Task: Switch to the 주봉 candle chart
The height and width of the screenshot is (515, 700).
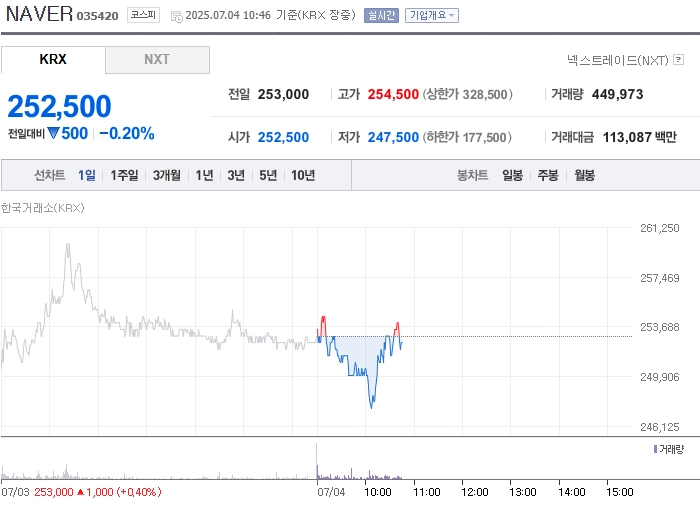Action: tap(548, 175)
